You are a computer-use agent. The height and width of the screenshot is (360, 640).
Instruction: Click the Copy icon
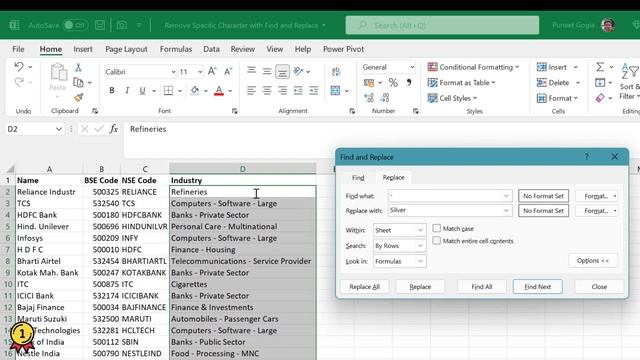[78, 82]
